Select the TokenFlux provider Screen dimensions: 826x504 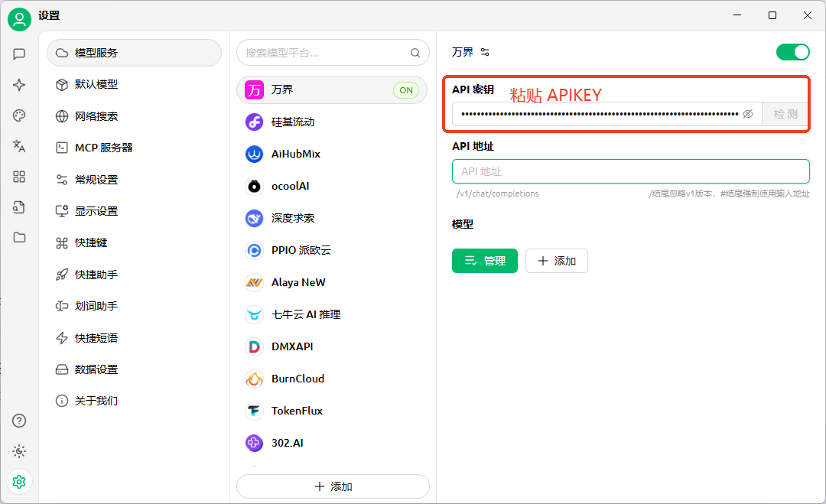tap(332, 411)
